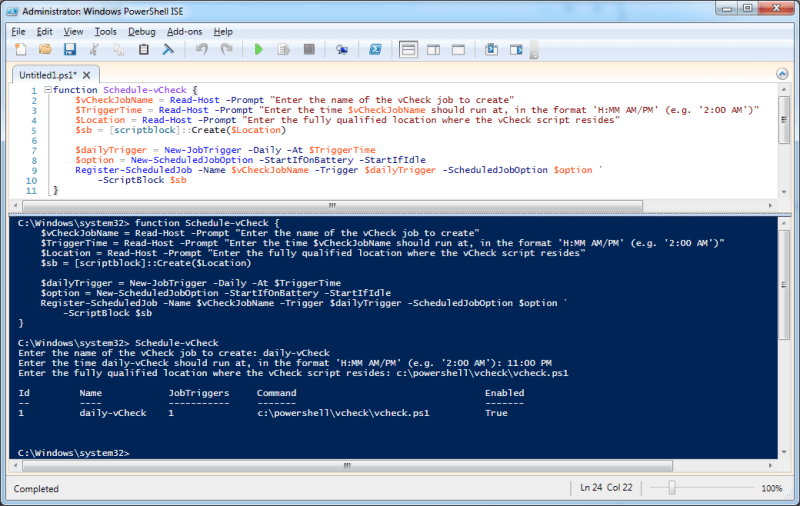
Task: Click $vCheckJobName variable on script line 2
Action: click(114, 100)
